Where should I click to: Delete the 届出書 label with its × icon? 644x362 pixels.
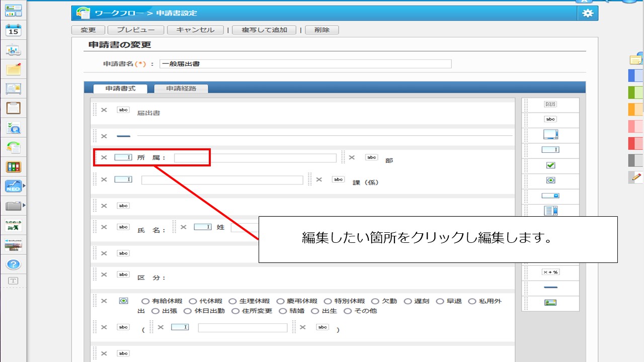tap(104, 110)
